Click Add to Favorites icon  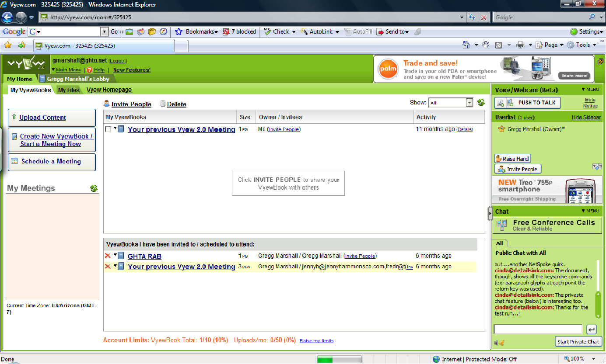coord(22,45)
